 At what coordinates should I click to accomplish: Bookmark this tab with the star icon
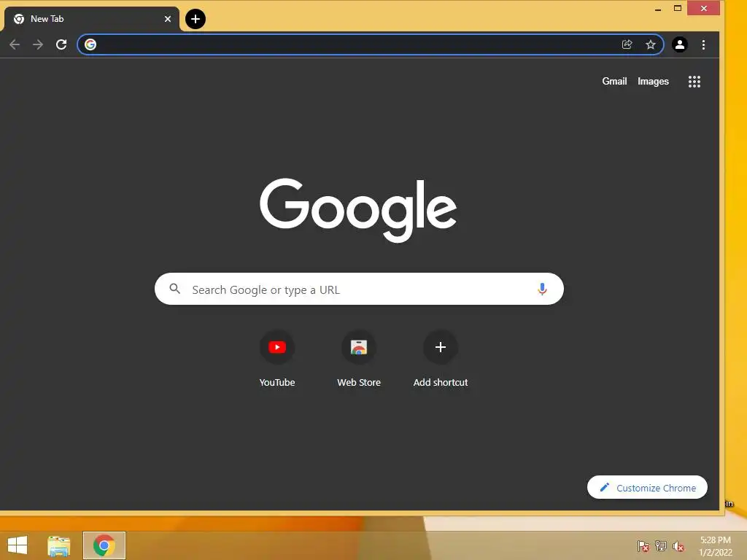[x=650, y=44]
